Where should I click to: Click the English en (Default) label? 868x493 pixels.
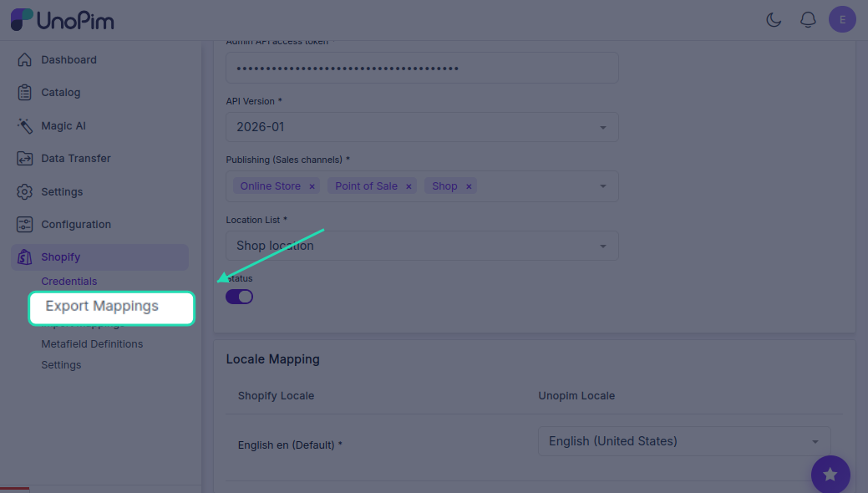(290, 445)
